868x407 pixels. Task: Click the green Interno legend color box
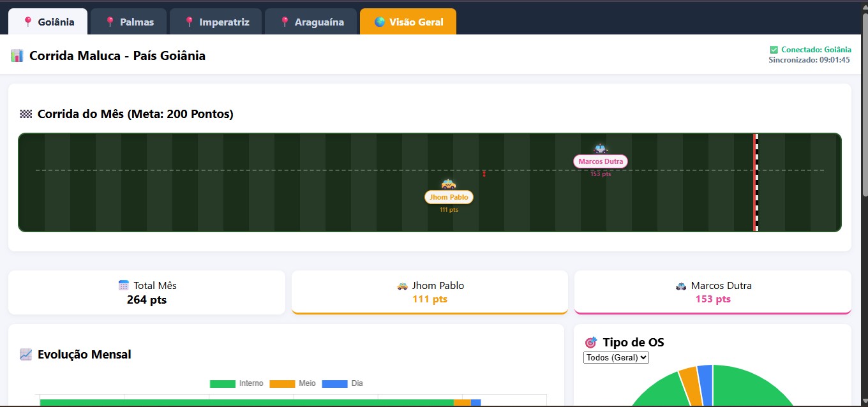click(223, 384)
